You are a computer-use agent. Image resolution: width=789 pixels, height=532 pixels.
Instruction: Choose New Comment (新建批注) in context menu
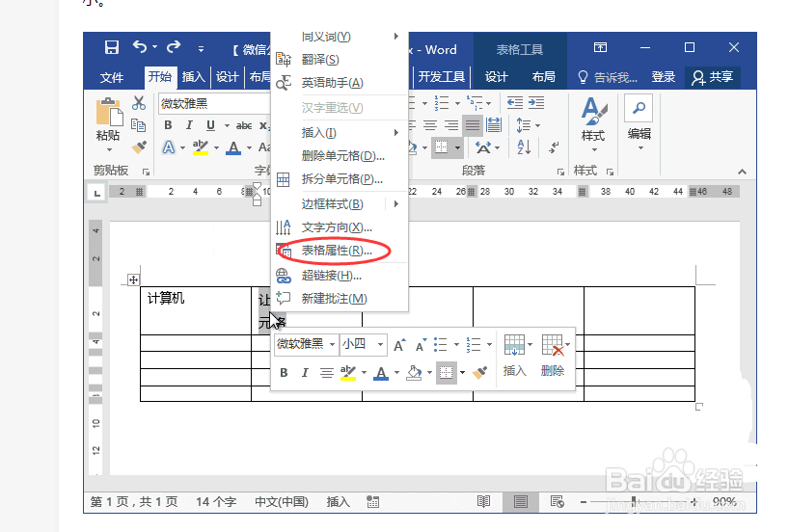(340, 299)
